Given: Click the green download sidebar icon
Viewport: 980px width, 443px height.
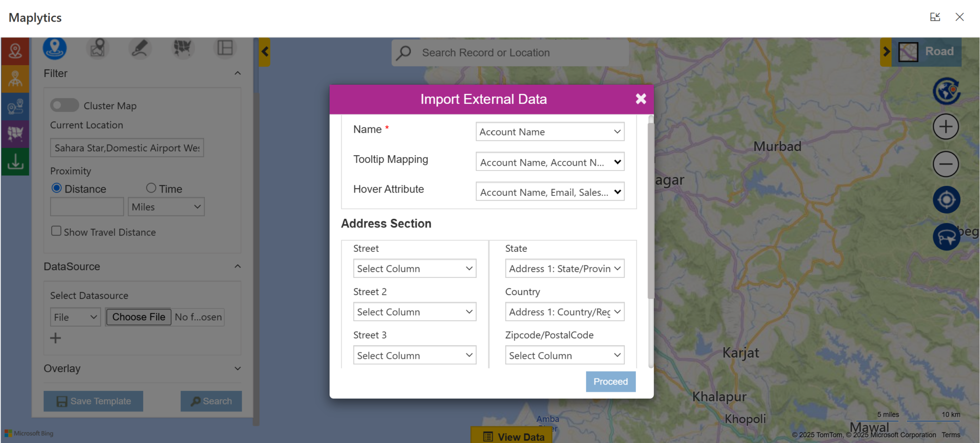Looking at the screenshot, I should [15, 162].
